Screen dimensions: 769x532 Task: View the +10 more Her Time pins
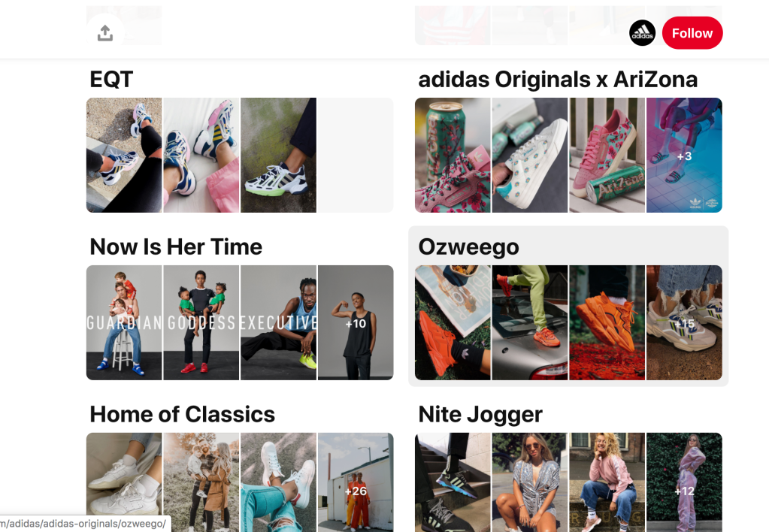[356, 322]
